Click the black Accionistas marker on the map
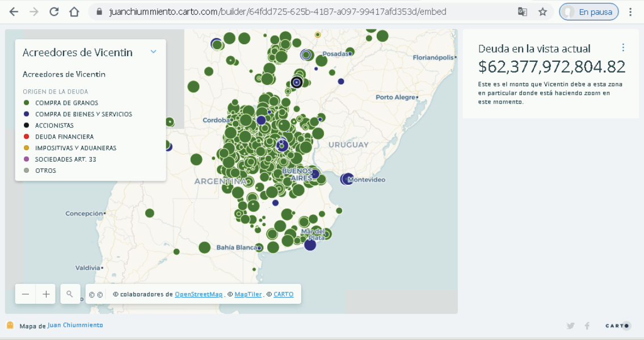The image size is (644, 340). coord(297,82)
